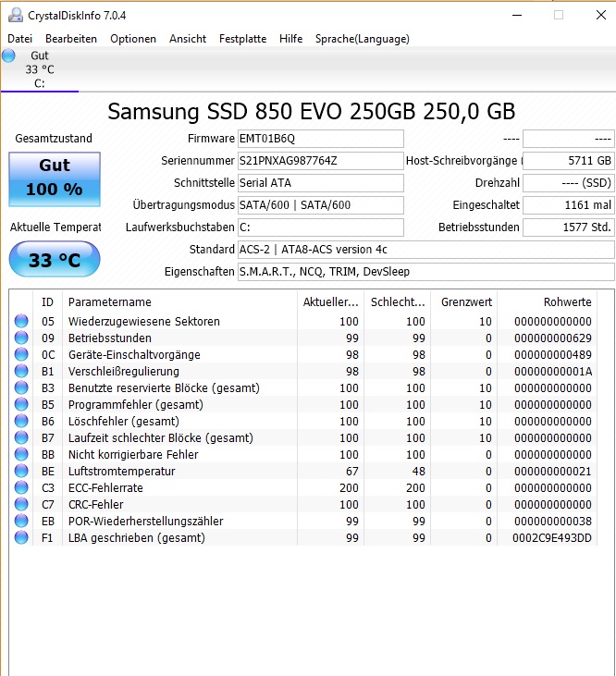Image resolution: width=616 pixels, height=676 pixels.
Task: Click the Drehzahl value ---- (SSD)
Action: (569, 183)
